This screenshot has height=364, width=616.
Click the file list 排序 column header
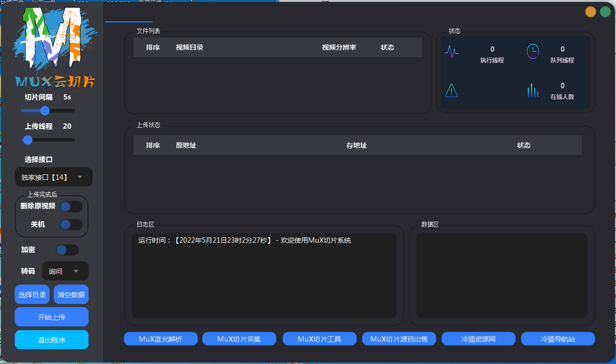coord(153,47)
